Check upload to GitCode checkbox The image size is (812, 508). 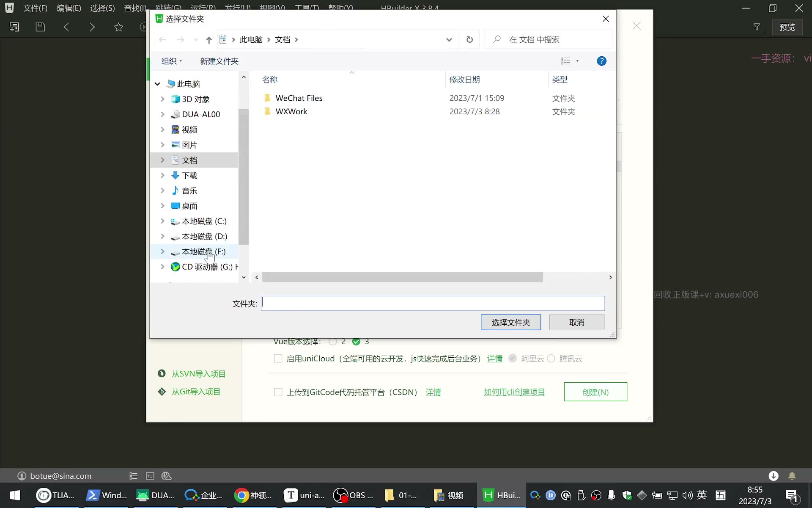[x=278, y=392]
